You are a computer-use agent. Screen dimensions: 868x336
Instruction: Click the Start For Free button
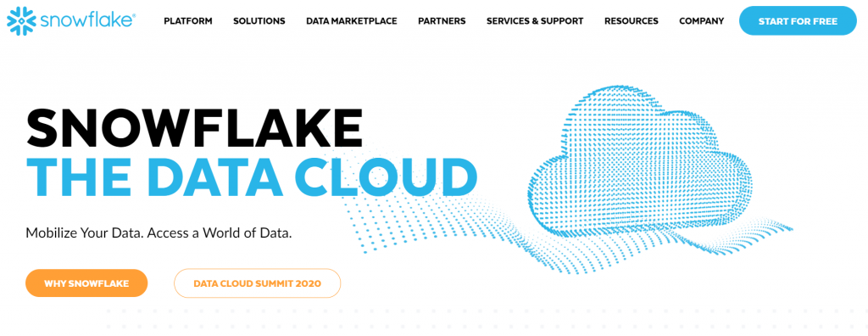point(798,21)
